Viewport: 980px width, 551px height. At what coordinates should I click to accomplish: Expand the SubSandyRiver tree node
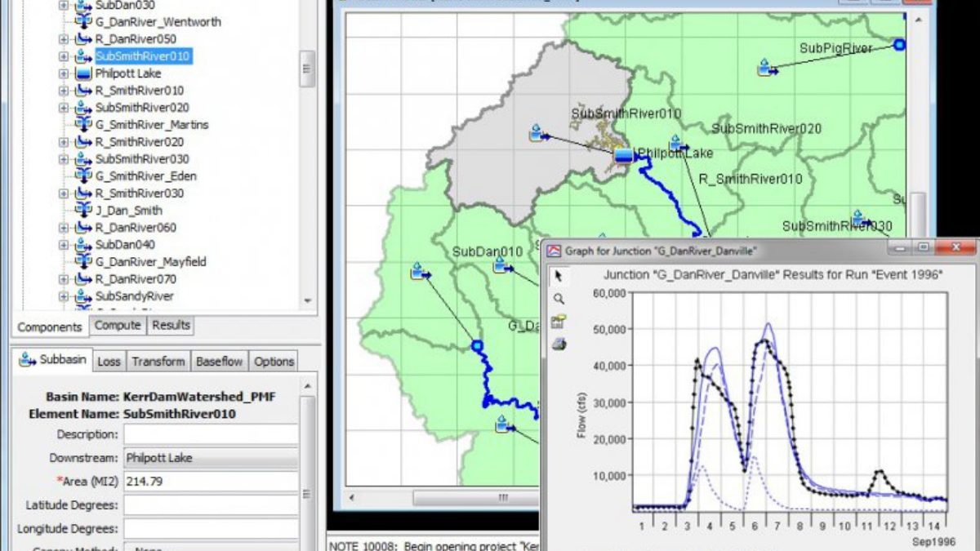point(64,295)
